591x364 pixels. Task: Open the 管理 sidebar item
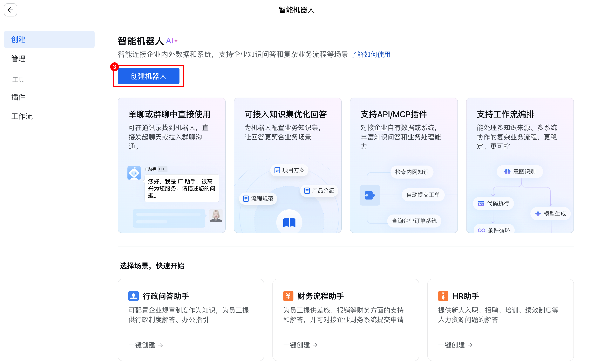click(18, 58)
